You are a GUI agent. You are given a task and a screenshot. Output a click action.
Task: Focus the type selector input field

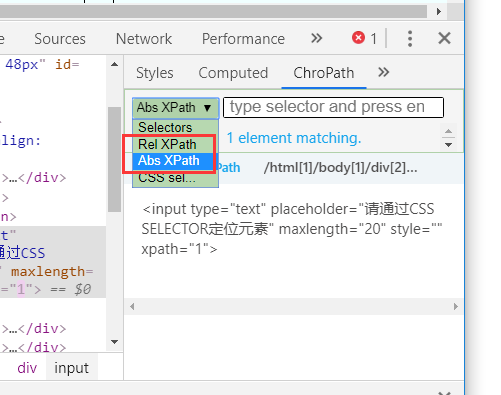pyautogui.click(x=333, y=107)
